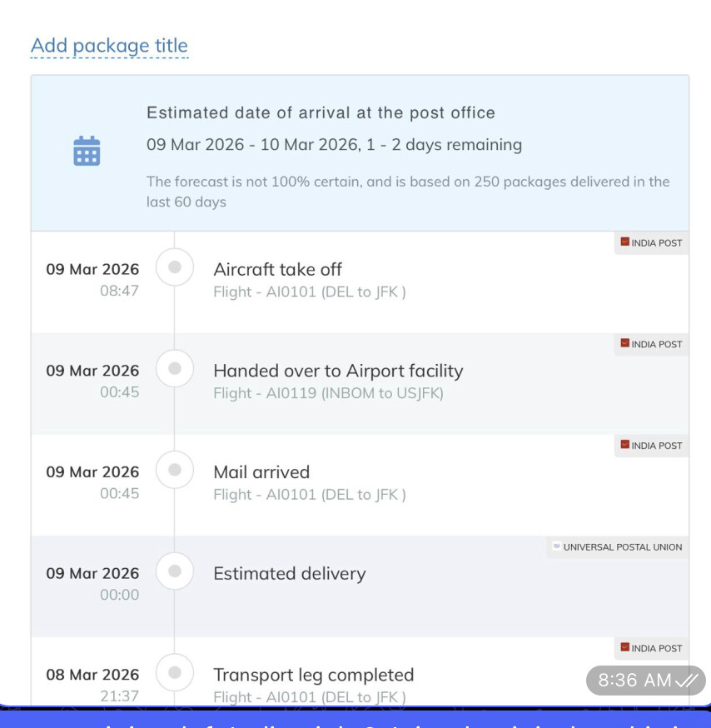Click the India Post badge on Aircraft take off

651,243
